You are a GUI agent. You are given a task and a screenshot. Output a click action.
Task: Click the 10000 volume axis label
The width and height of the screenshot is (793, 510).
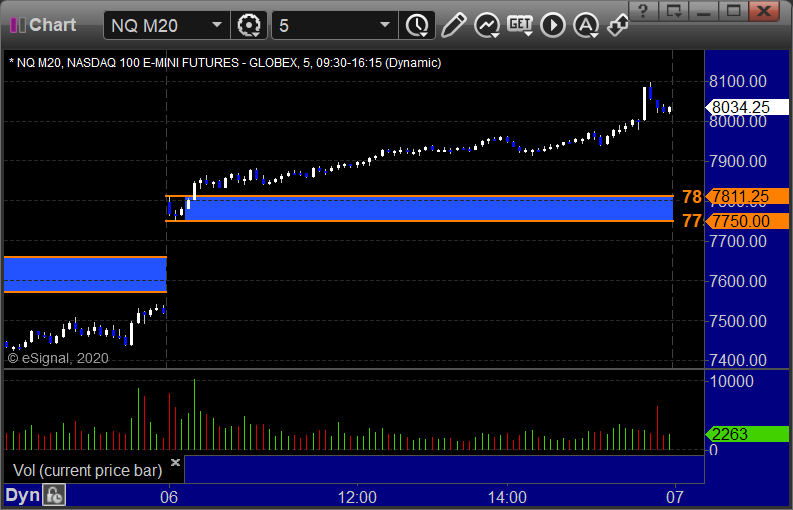click(731, 381)
